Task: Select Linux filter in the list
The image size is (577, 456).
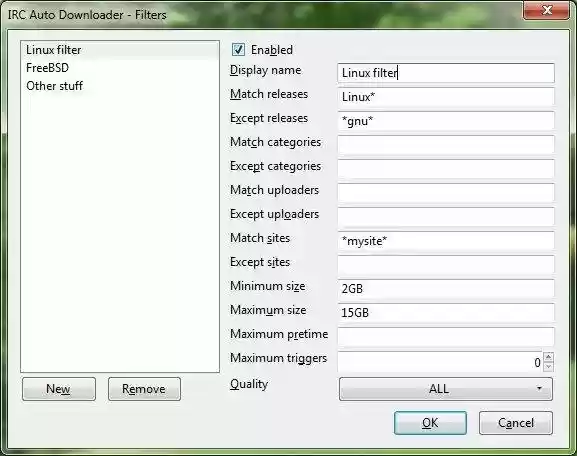Action: point(120,50)
